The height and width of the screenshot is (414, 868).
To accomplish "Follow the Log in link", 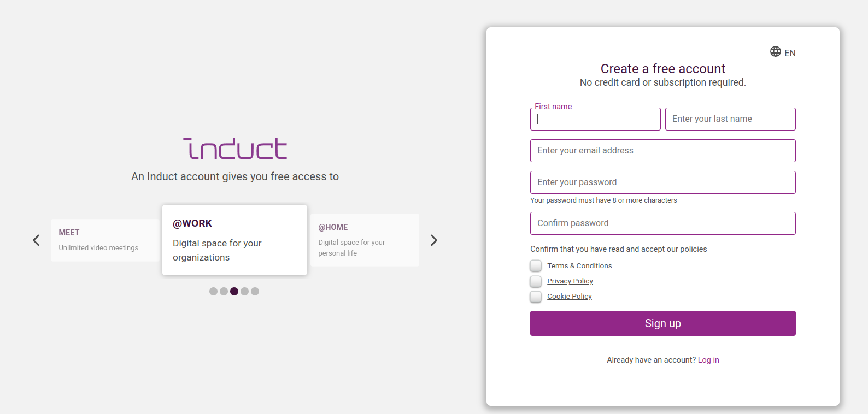I will pos(708,360).
